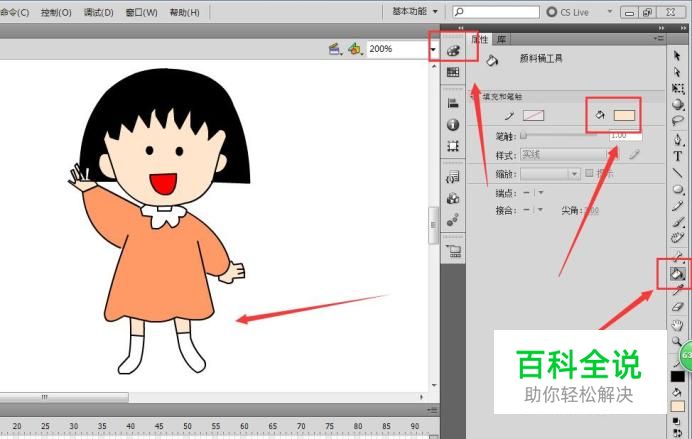Click the black stroke color swatch in tools
692x439 pixels.
pos(677,376)
